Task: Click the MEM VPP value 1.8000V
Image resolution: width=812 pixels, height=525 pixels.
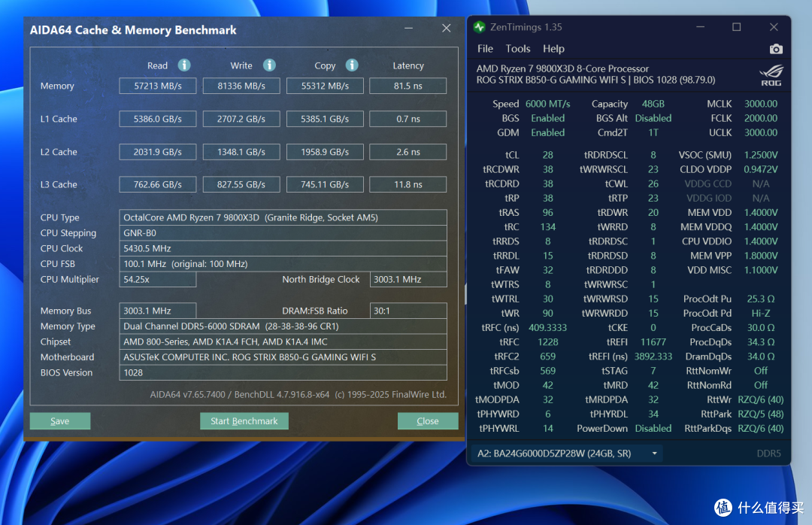Action: [761, 256]
